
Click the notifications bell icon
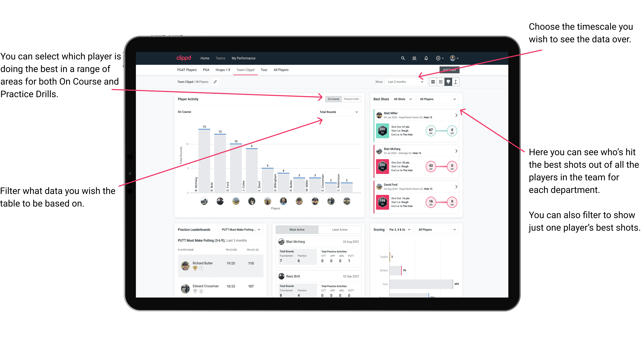pyautogui.click(x=426, y=58)
